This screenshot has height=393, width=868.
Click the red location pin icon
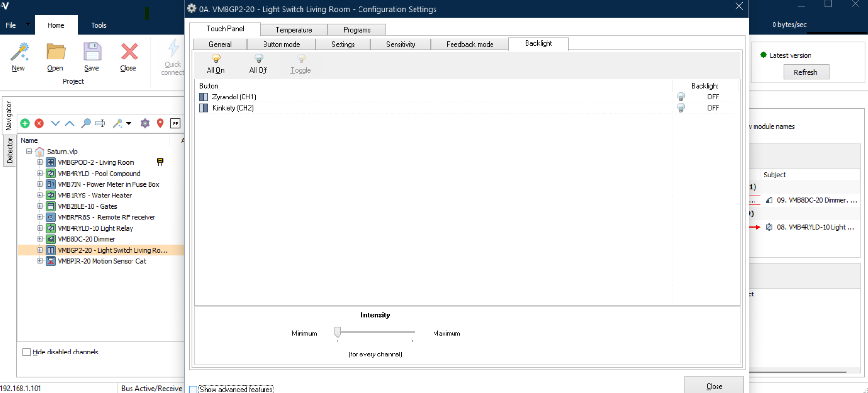click(160, 123)
